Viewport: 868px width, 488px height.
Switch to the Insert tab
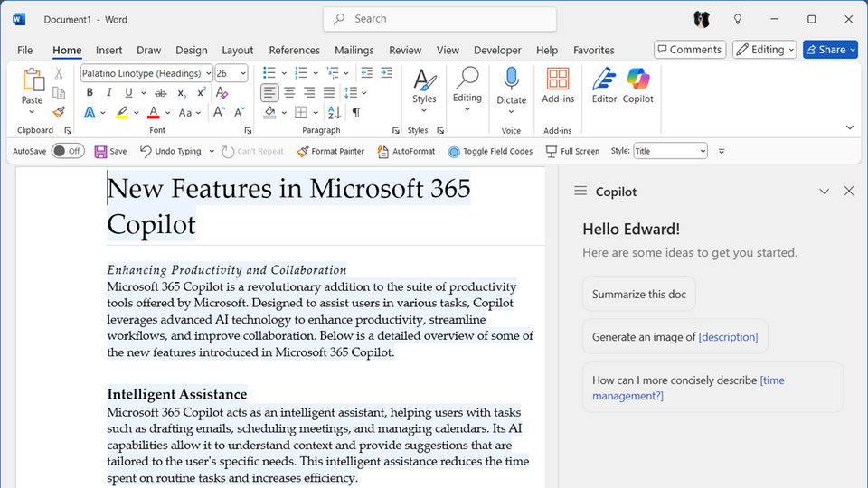point(108,51)
